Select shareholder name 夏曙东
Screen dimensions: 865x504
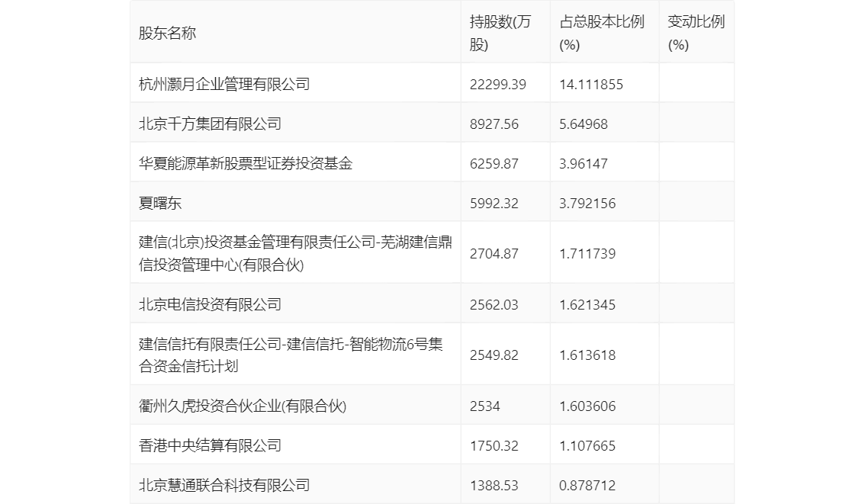click(160, 204)
